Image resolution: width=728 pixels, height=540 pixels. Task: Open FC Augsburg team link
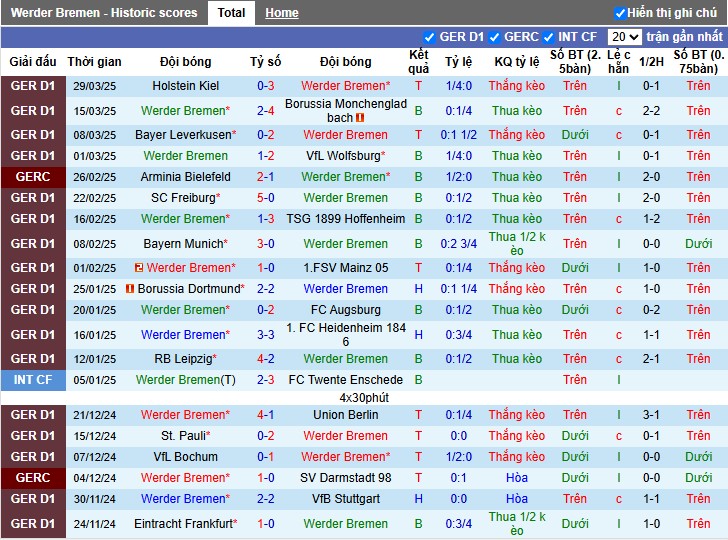(345, 309)
